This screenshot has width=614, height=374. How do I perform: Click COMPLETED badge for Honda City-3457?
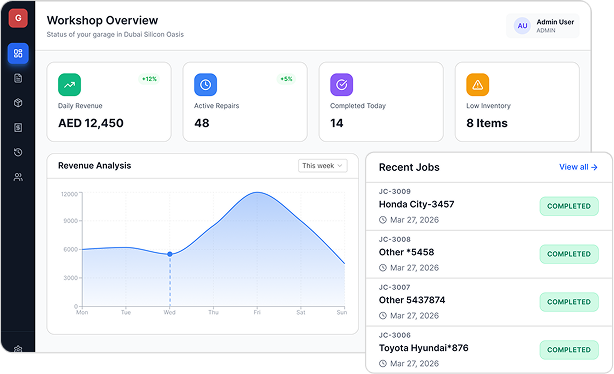click(x=569, y=206)
